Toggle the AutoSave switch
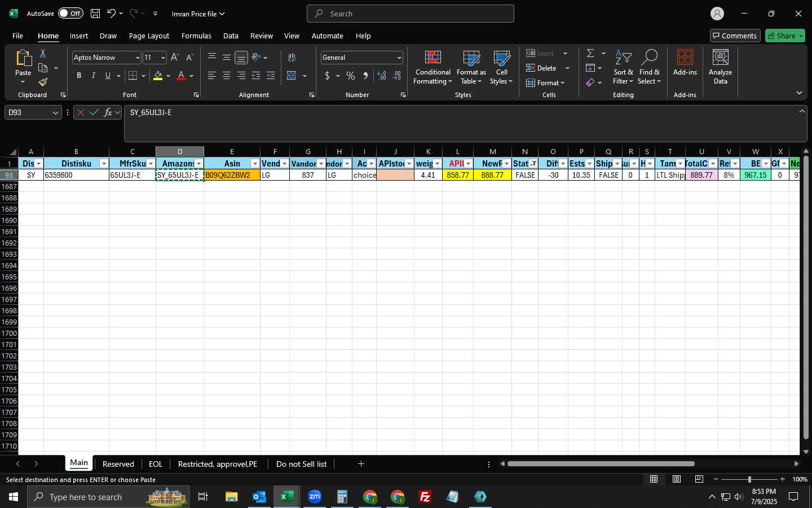Viewport: 812px width, 508px height. point(70,14)
